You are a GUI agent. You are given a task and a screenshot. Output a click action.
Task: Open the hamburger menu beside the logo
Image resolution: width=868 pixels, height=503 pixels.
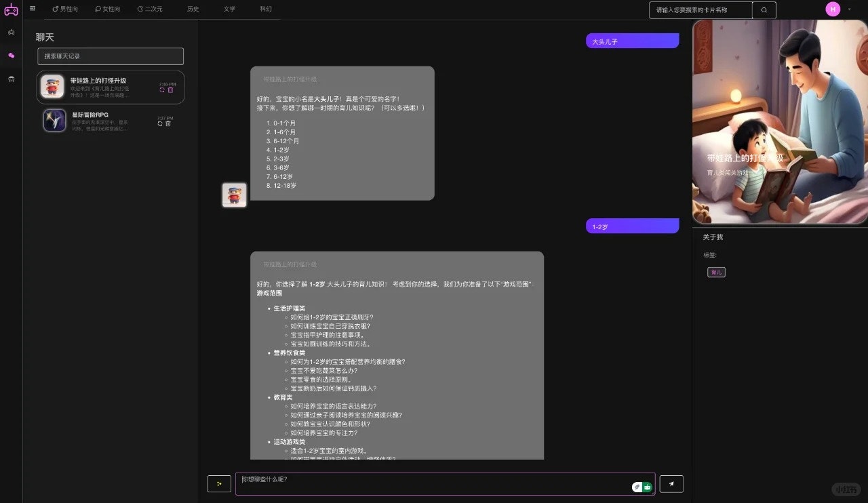(x=32, y=9)
